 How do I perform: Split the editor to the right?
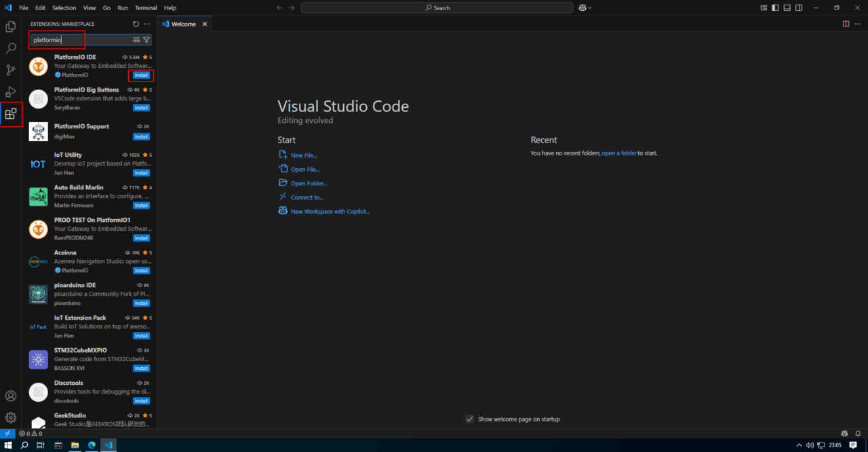(846, 24)
